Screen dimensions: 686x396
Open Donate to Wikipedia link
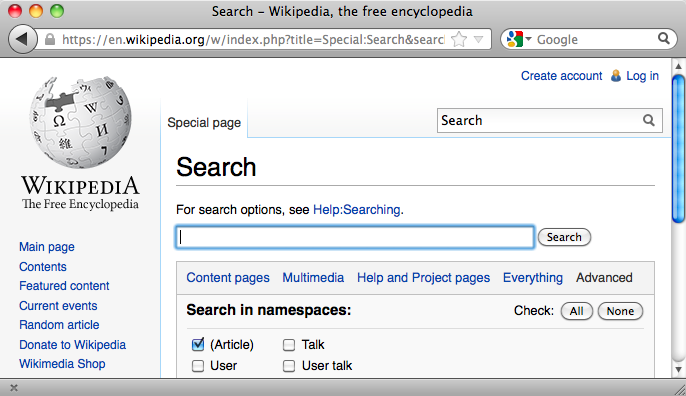coord(73,345)
